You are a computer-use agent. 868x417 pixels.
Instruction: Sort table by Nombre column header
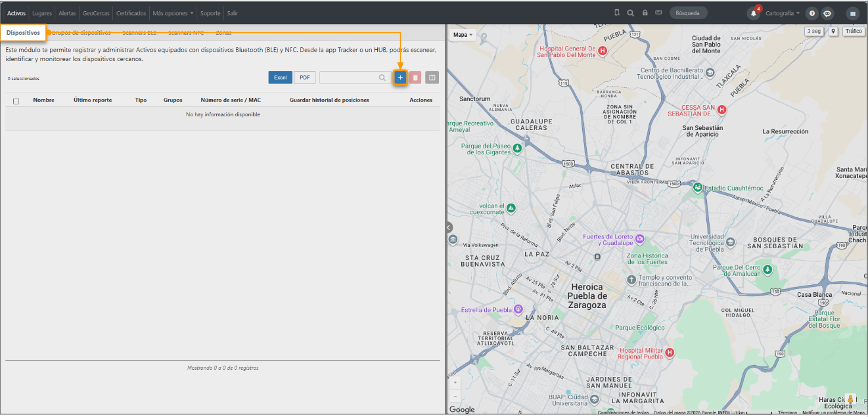pos(43,100)
